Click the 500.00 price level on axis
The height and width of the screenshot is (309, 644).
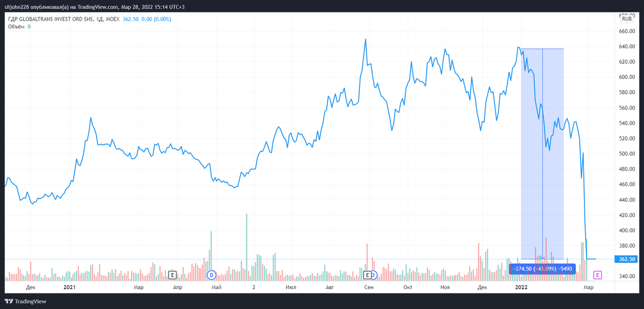coord(627,154)
